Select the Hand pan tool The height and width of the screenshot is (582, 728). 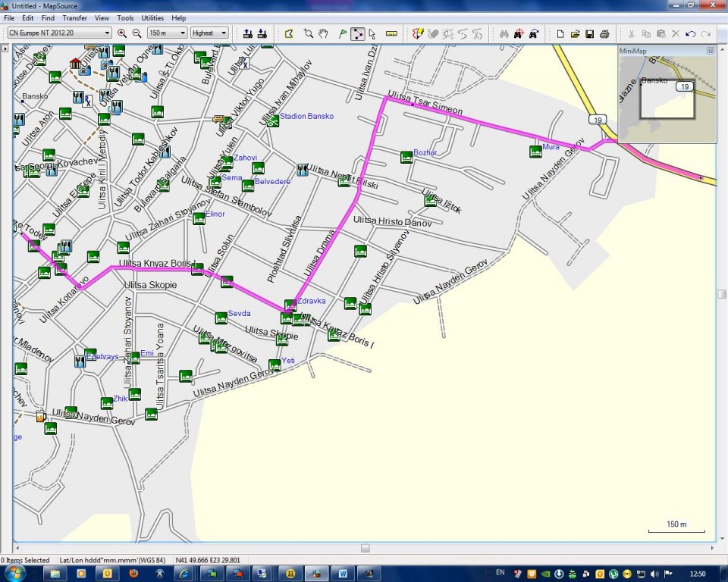point(323,33)
